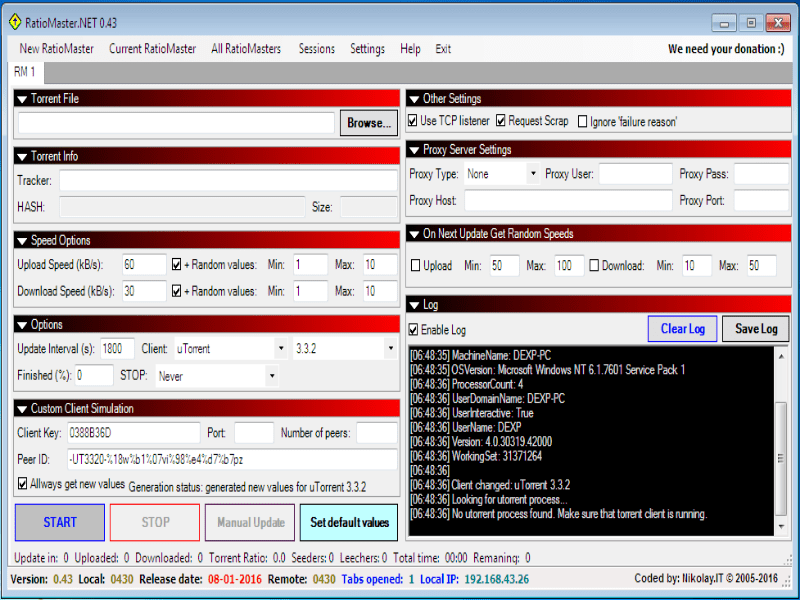Click the STOP button
This screenshot has width=800, height=600.
point(155,522)
